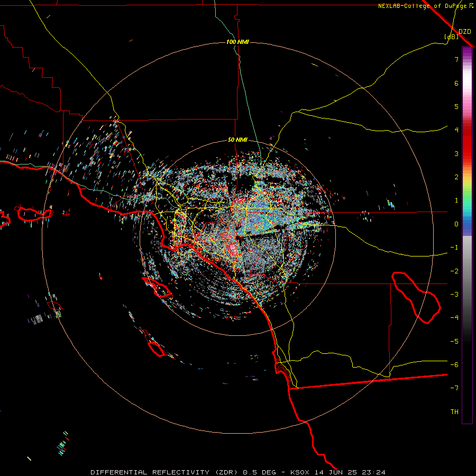Click the -2 value on the scale
Screen dimensions: 476x476
coord(454,271)
